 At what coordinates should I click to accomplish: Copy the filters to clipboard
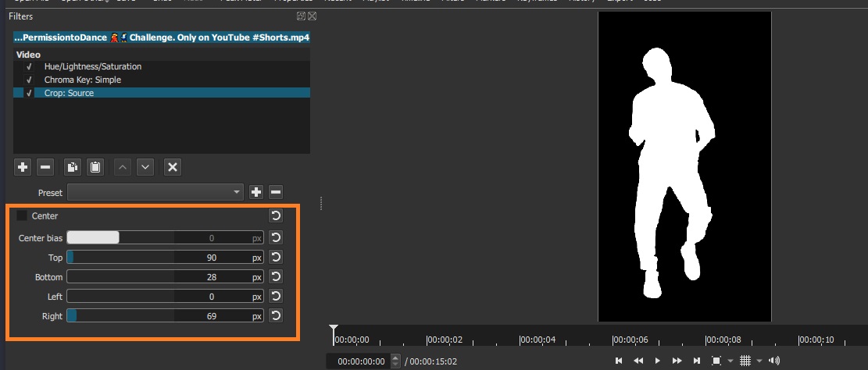[x=72, y=167]
